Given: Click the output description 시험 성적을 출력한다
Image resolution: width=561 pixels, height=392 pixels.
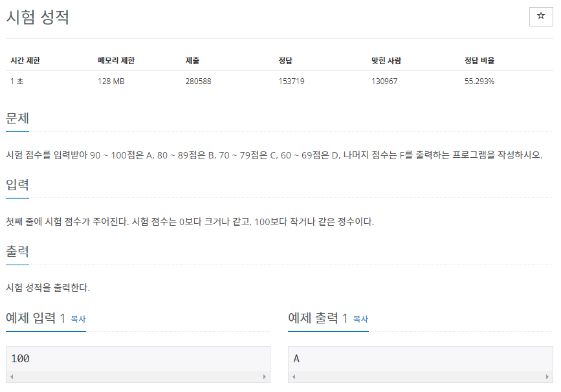Looking at the screenshot, I should click(x=48, y=288).
